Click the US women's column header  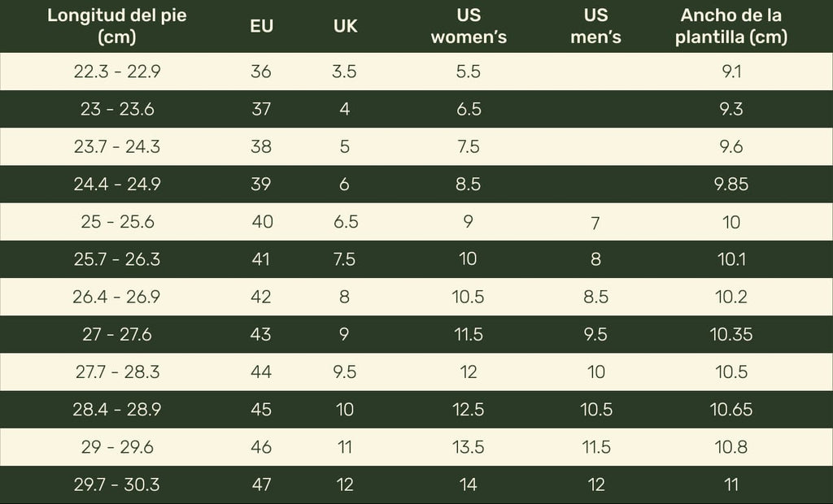469,27
